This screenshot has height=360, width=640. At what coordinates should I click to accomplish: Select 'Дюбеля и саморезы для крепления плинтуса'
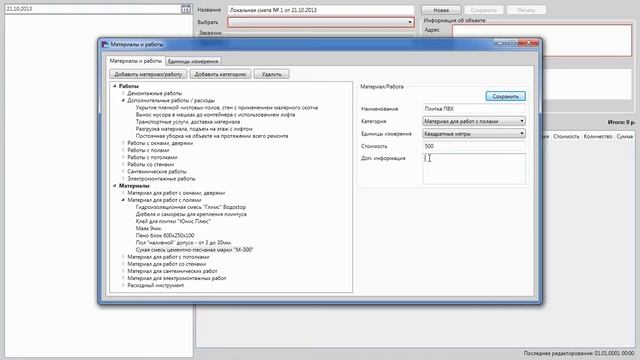tap(191, 214)
